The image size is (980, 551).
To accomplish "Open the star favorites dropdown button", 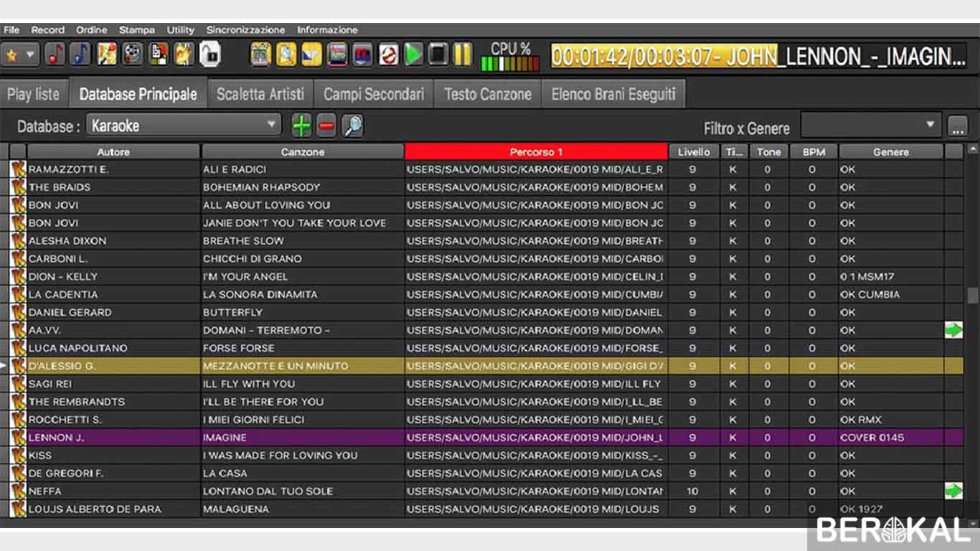I will 20,55.
